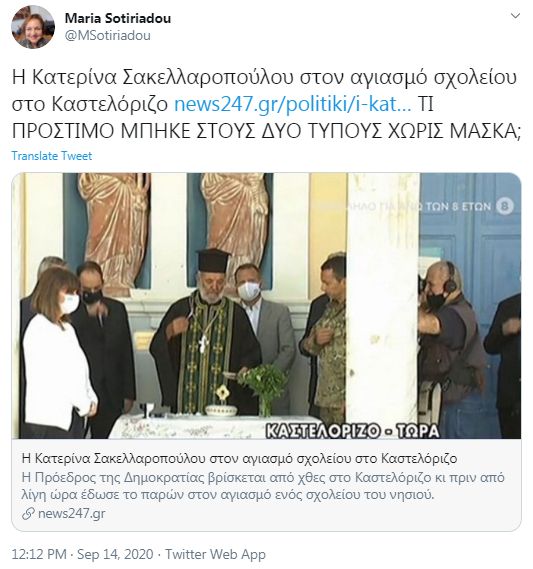Open Maria Sotiriadou's profile avatar
The width and height of the screenshot is (533, 569).
tap(33, 27)
